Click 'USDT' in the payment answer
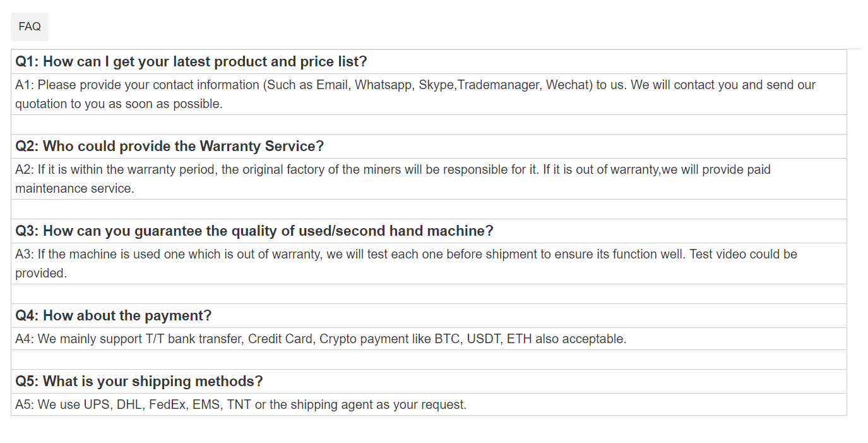 (484, 339)
